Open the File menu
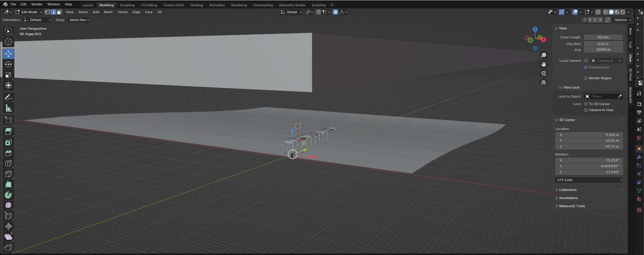Viewport: 644px width, 255px height. point(13,4)
